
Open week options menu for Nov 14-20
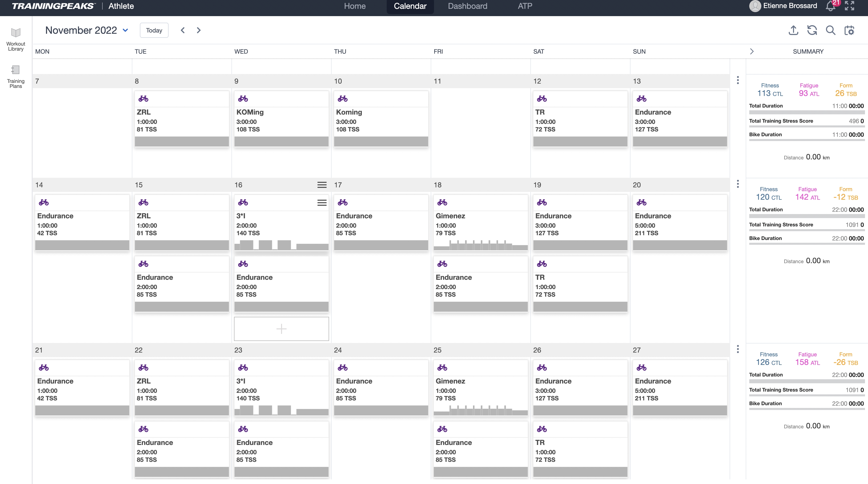tap(738, 184)
